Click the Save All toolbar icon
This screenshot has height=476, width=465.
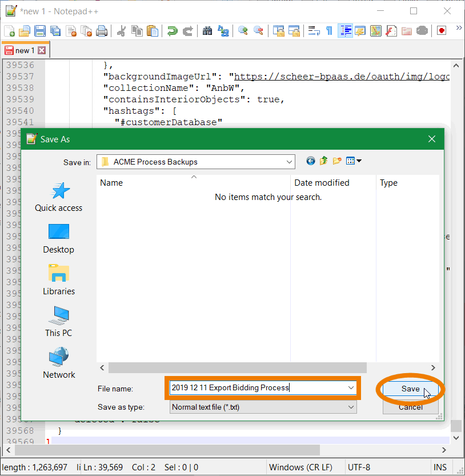(x=55, y=31)
